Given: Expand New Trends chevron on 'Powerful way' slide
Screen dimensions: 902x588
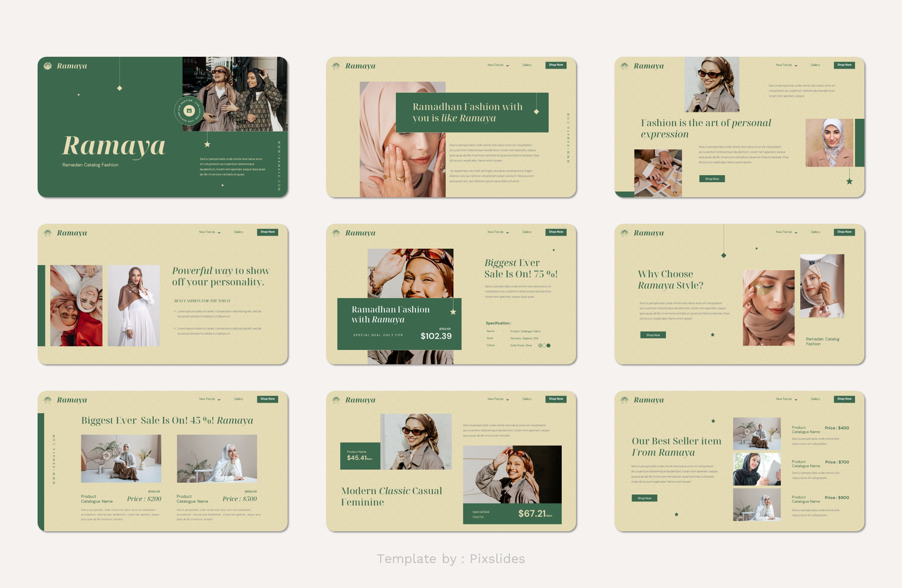Looking at the screenshot, I should coord(219,232).
